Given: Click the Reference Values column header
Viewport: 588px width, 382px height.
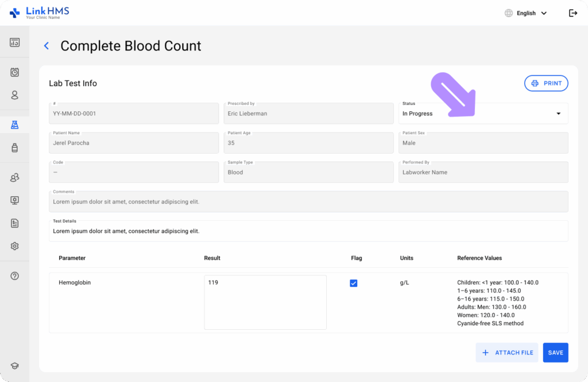Looking at the screenshot, I should point(479,258).
